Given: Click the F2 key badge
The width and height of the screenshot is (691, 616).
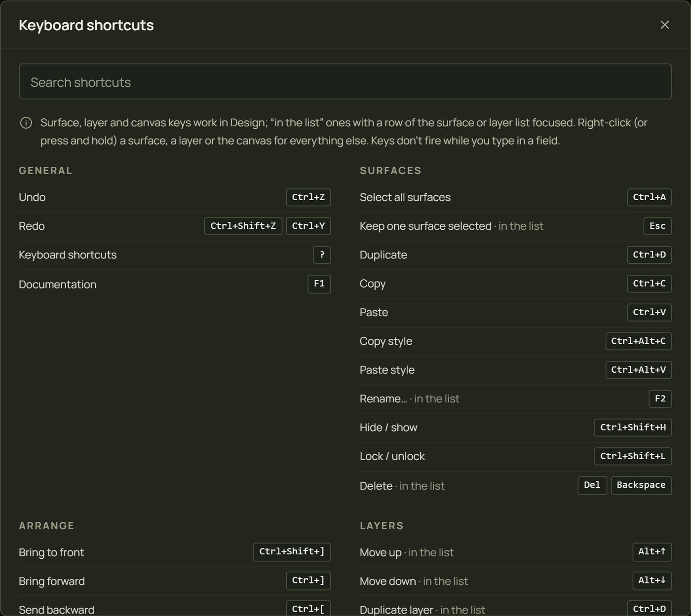Looking at the screenshot, I should (660, 399).
